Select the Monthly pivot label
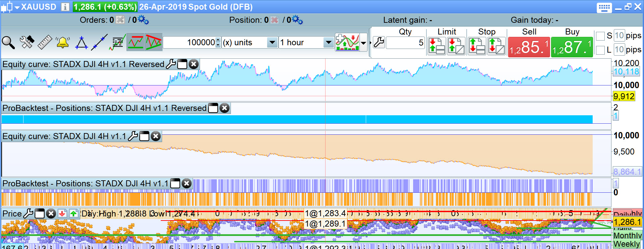644x249 pixels. pos(627,236)
